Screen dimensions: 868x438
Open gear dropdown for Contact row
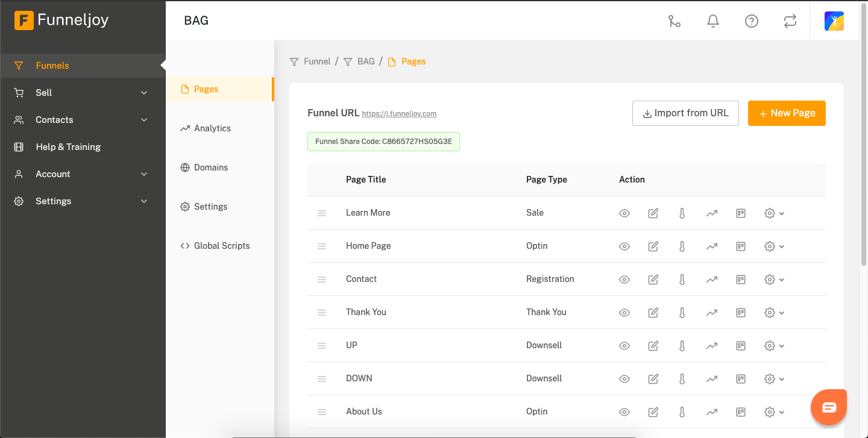point(774,280)
